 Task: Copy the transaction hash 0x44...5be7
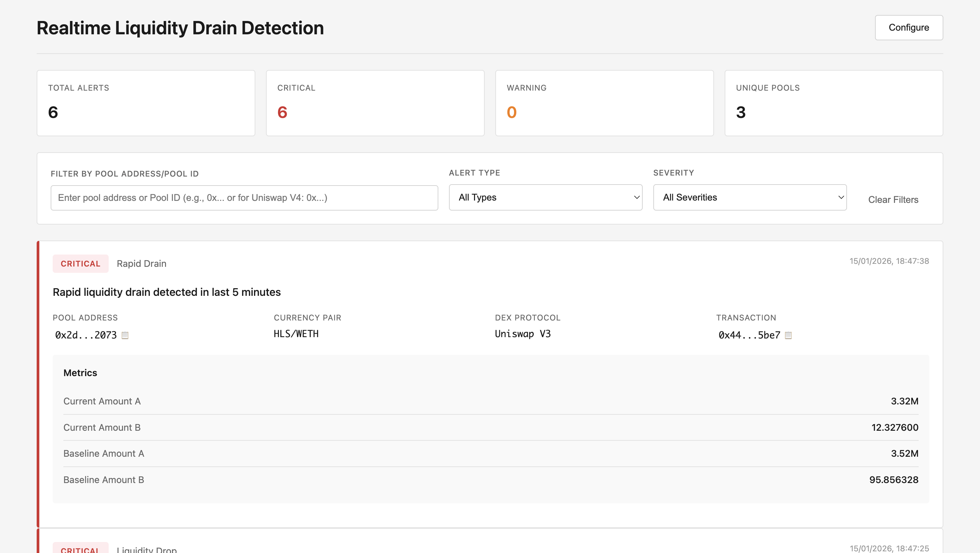[x=788, y=335]
